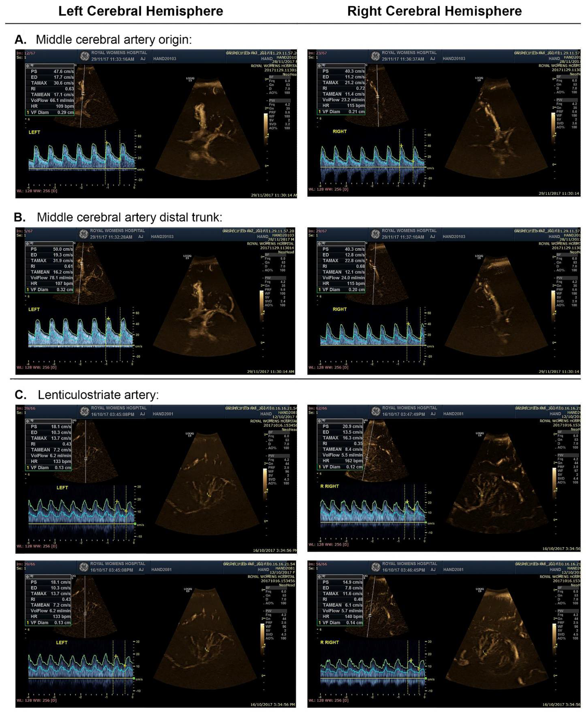The width and height of the screenshot is (588, 714).
Task: Click GE logo beside 29/11/17 11:37:10AM timestamp
Action: (x=375, y=234)
